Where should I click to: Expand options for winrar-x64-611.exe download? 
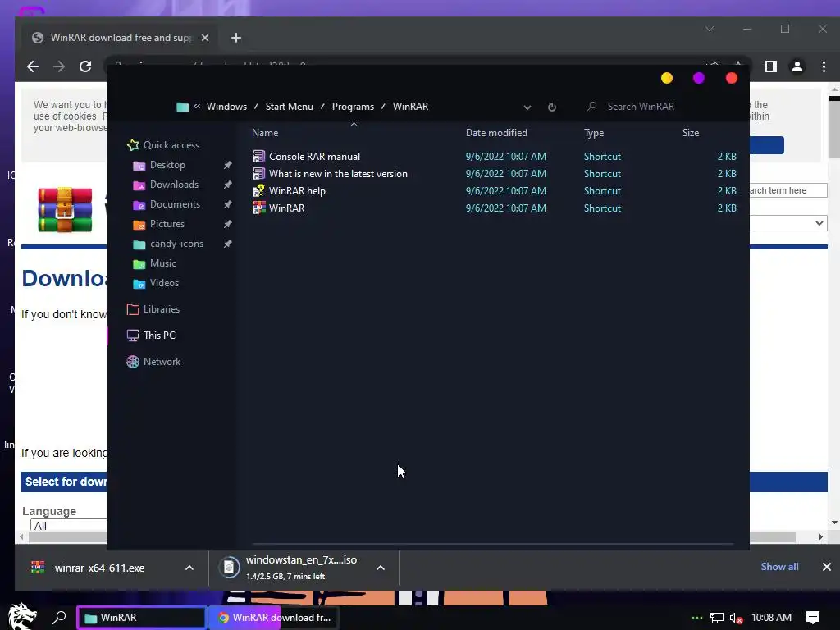(189, 568)
